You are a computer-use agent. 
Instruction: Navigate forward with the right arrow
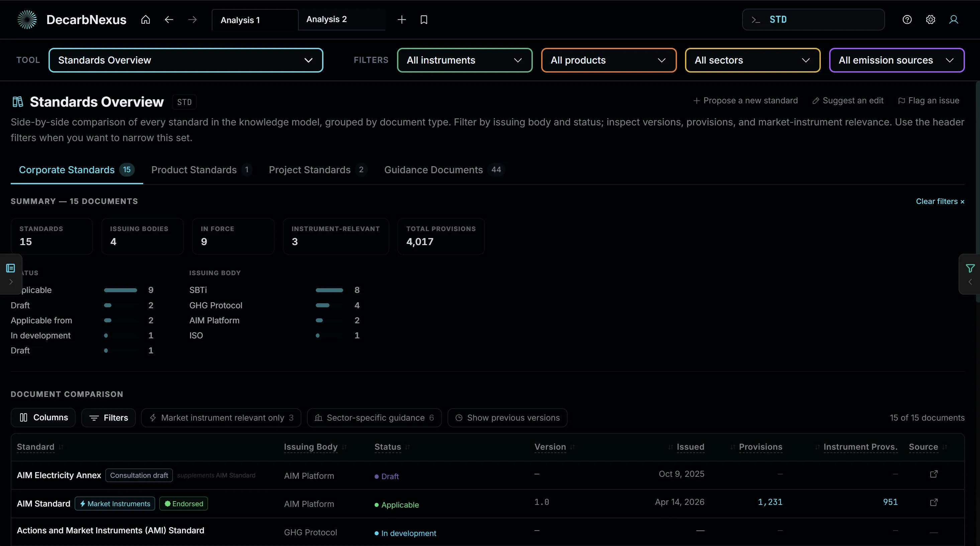click(x=193, y=20)
